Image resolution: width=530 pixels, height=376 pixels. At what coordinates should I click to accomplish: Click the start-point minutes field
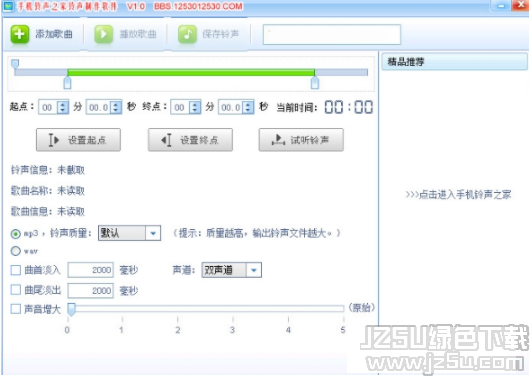coord(48,108)
